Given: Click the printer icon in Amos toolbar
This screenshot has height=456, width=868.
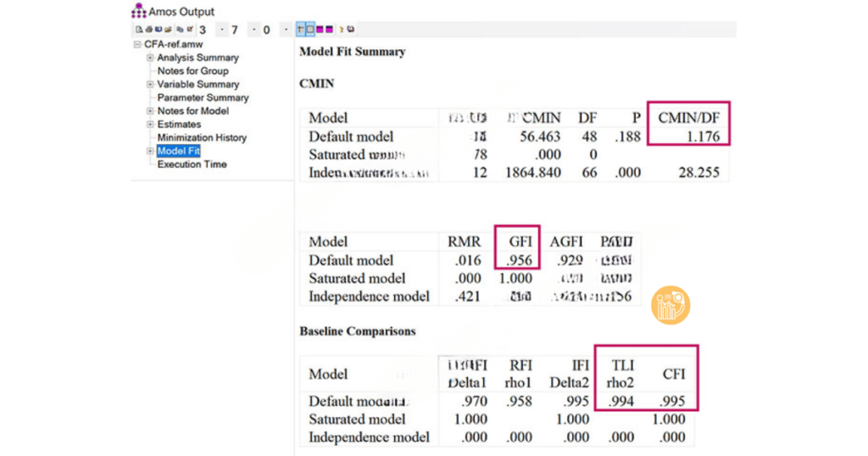Looking at the screenshot, I should [147, 30].
